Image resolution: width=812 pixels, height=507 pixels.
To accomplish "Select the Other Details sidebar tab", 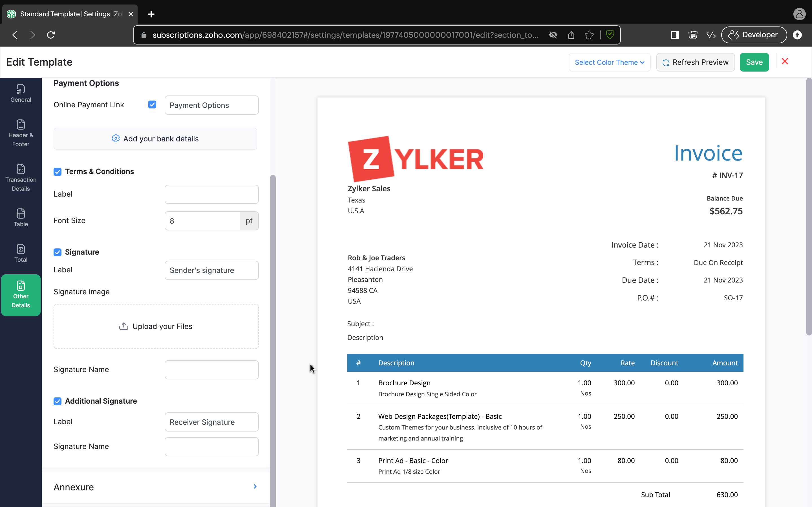I will coord(21,295).
